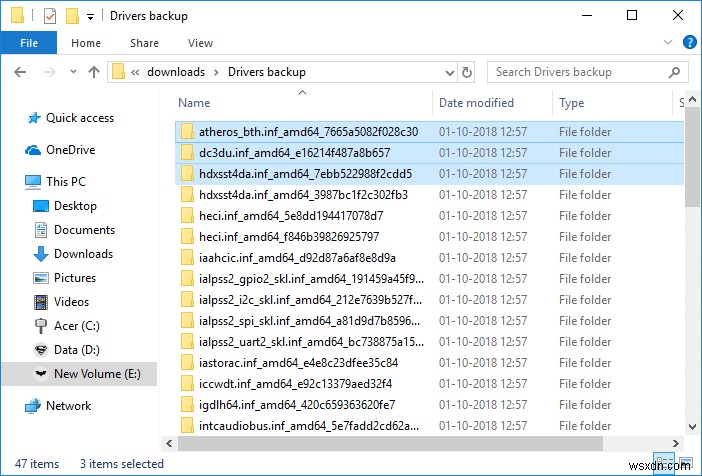Open the Data (D:) drive
The image size is (702, 476).
click(66, 350)
